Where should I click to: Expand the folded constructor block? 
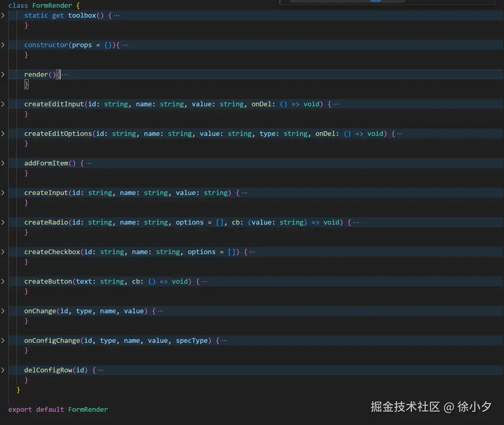3,45
